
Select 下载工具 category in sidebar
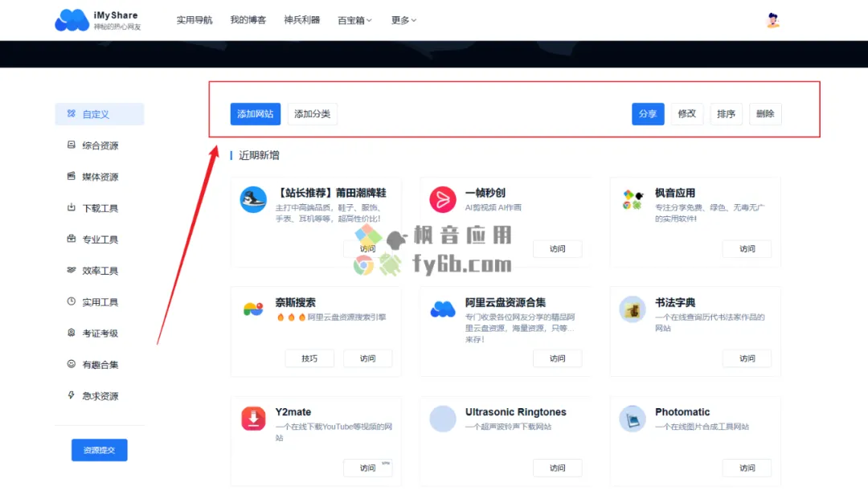coord(100,208)
